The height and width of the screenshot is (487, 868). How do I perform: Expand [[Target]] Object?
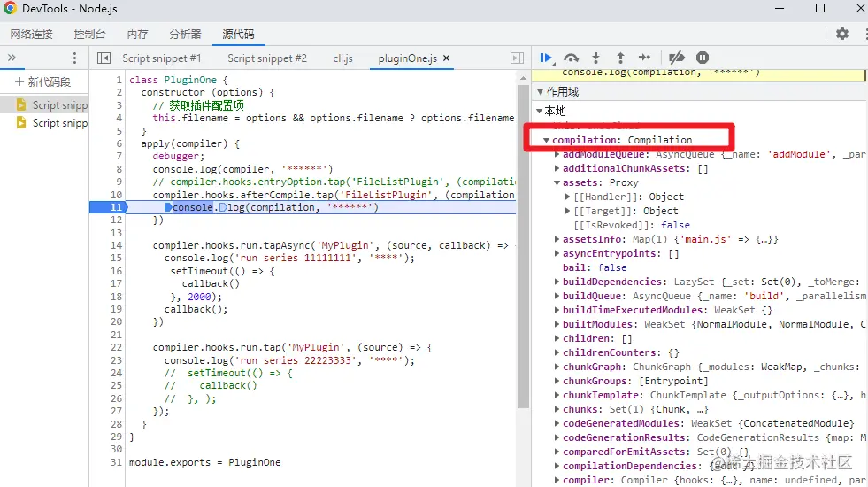point(567,211)
